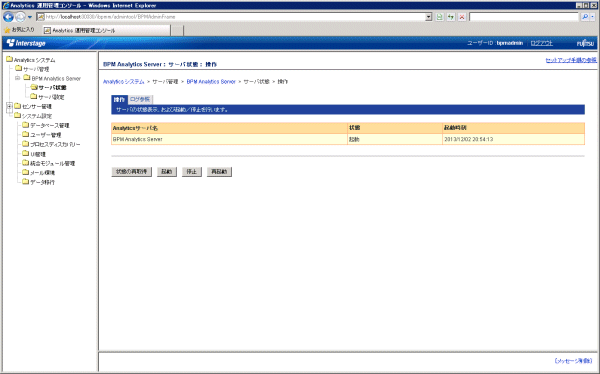Click the browser Forward arrow

point(20,17)
